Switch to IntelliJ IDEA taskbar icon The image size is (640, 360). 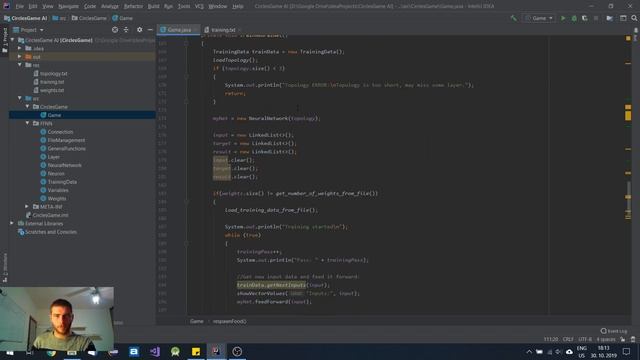point(216,351)
